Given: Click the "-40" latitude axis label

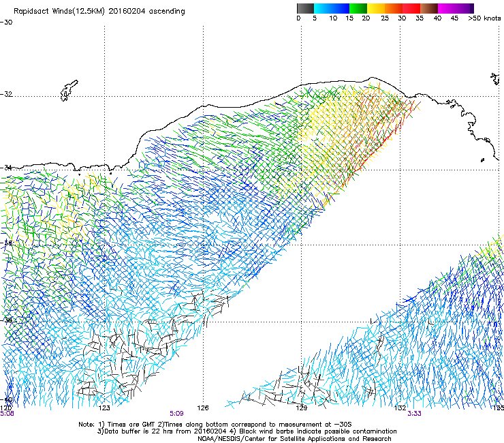Looking at the screenshot, I should (x=6, y=400).
